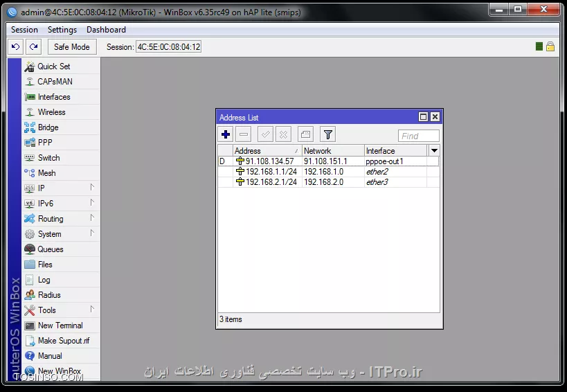Open the Manual

tap(61, 356)
